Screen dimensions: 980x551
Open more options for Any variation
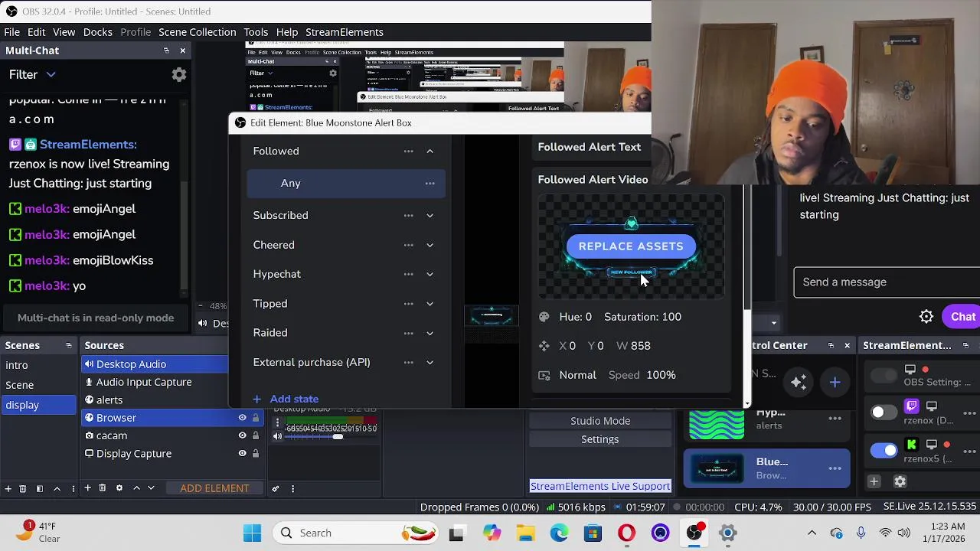coord(430,184)
